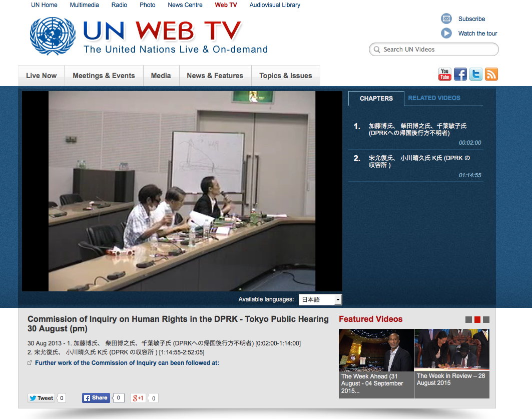This screenshot has height=419, width=532.
Task: Click the Watch the tour link
Action: 478,33
